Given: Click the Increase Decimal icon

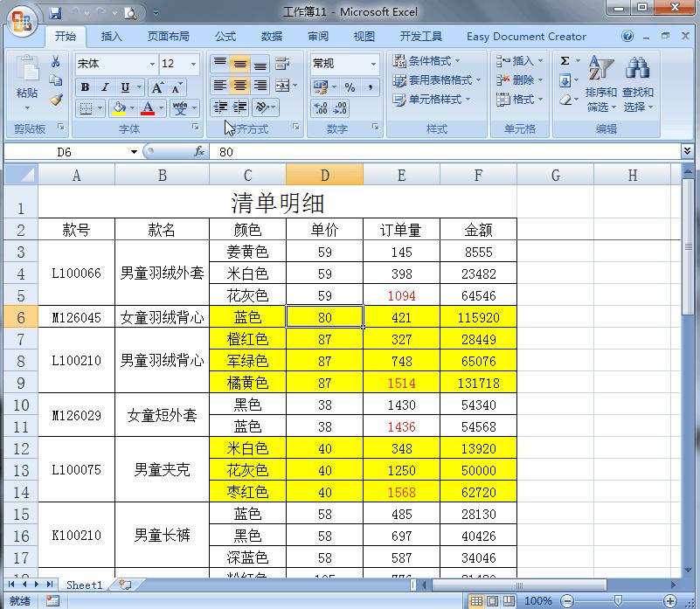Looking at the screenshot, I should coord(320,107).
